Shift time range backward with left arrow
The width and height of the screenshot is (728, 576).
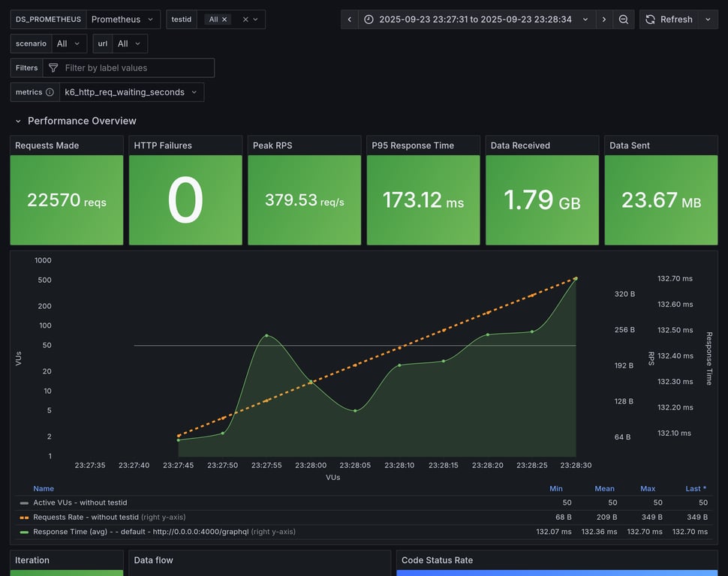[x=350, y=19]
